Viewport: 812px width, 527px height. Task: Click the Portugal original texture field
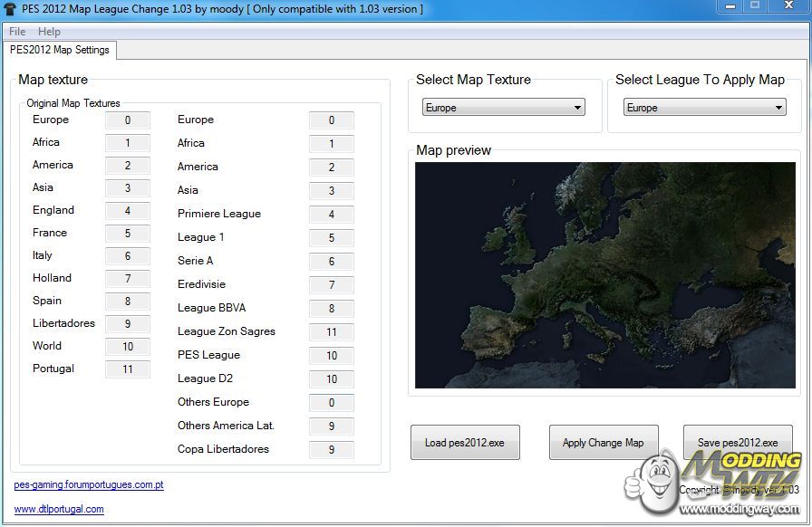point(128,369)
